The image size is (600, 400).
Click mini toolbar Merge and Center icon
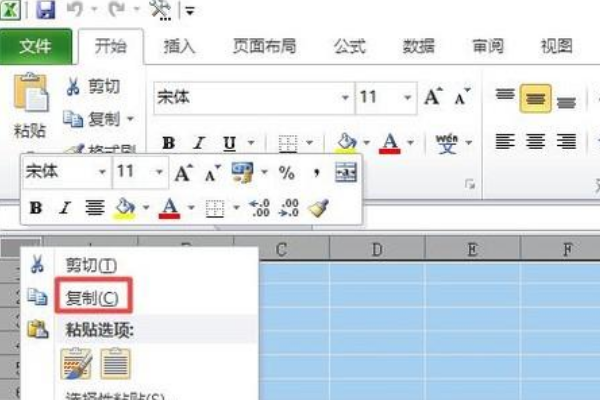tap(346, 172)
